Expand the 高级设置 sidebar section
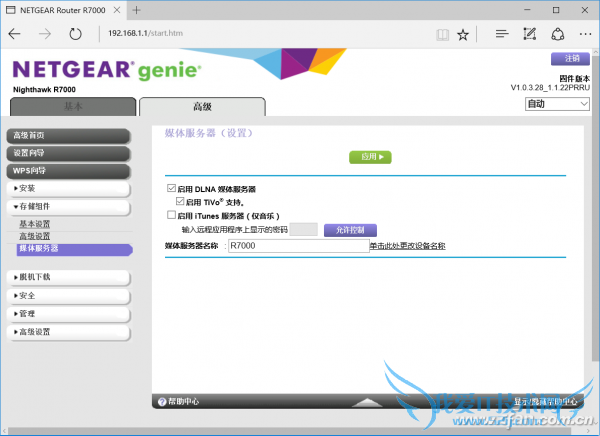 click(x=69, y=332)
